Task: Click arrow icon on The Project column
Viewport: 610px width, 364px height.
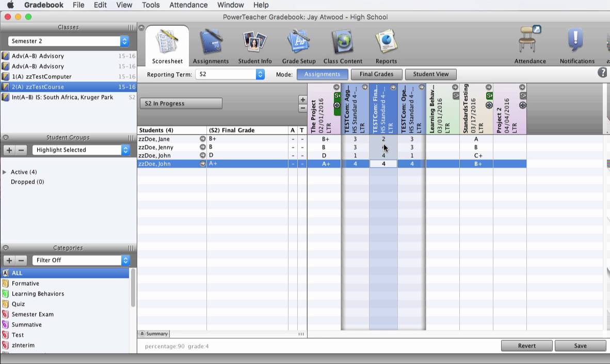Action: click(x=336, y=88)
